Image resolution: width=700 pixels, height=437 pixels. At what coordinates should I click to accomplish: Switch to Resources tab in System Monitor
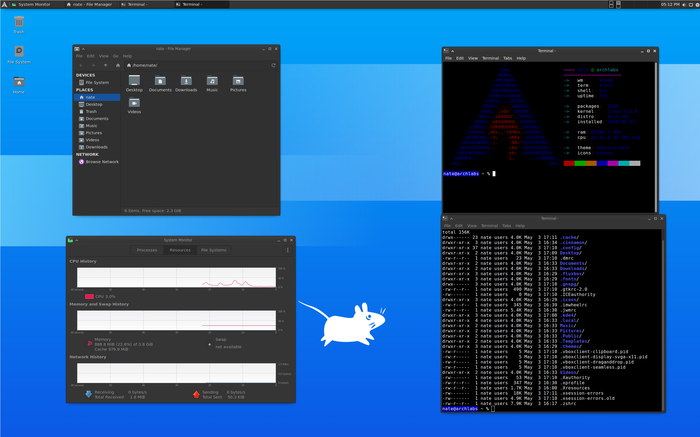coord(180,250)
